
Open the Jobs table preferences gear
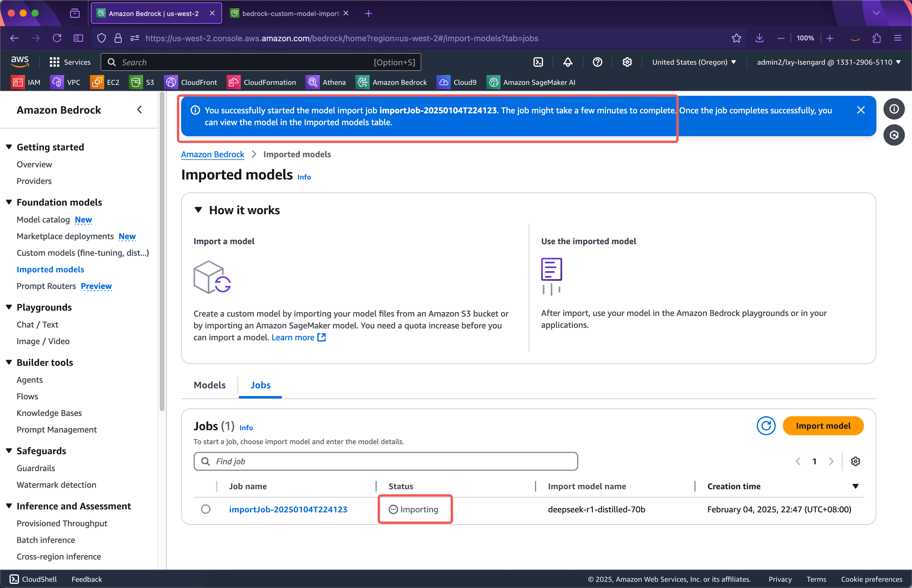point(856,461)
